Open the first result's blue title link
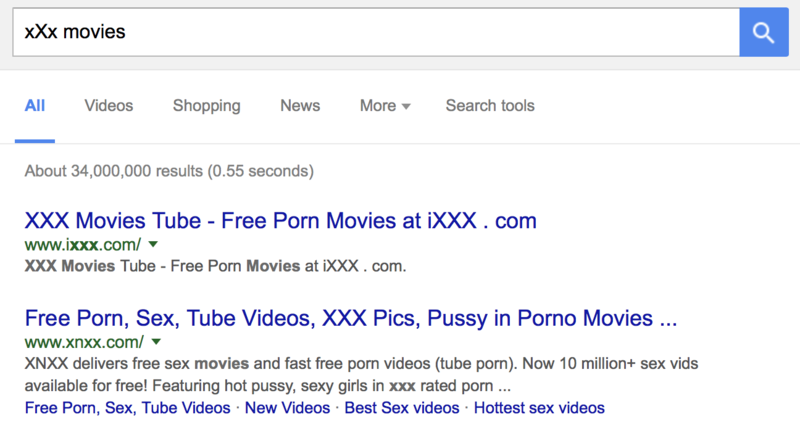This screenshot has height=438, width=800. (281, 221)
